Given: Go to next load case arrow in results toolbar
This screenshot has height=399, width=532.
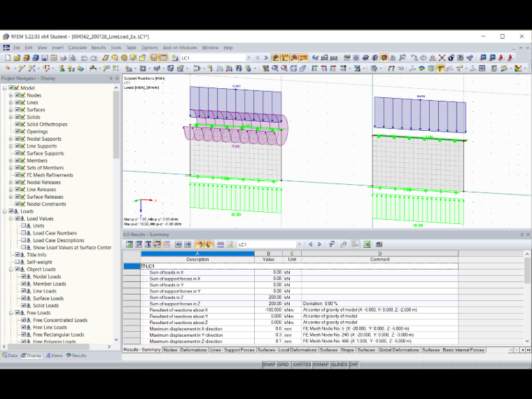Looking at the screenshot, I should 319,244.
